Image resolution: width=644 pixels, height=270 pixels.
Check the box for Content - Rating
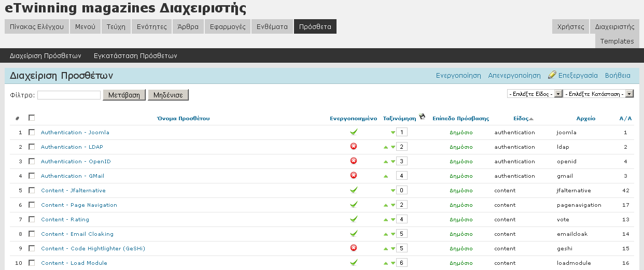pos(32,219)
